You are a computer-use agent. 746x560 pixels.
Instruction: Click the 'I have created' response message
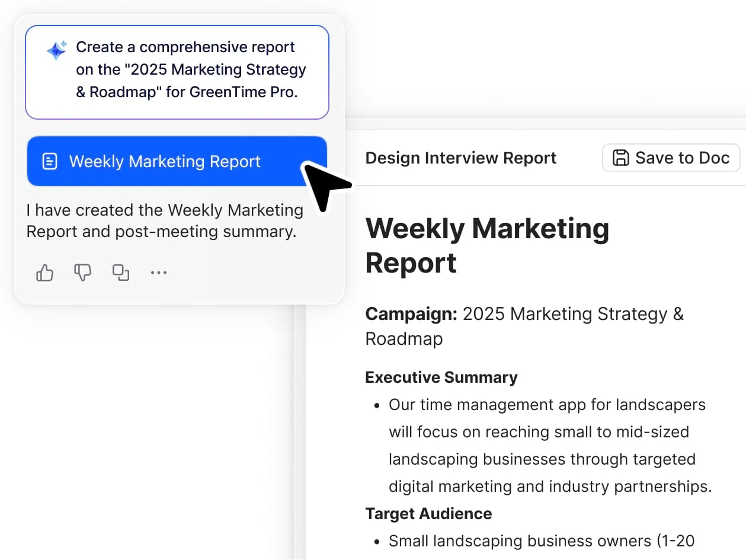pos(165,220)
